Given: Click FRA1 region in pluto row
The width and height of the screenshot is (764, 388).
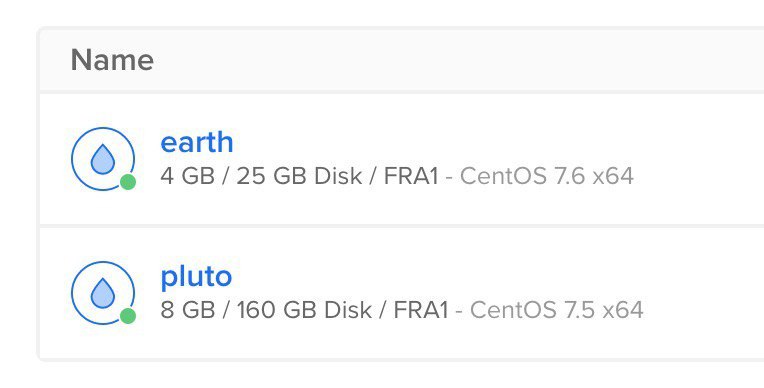Looking at the screenshot, I should (x=421, y=310).
